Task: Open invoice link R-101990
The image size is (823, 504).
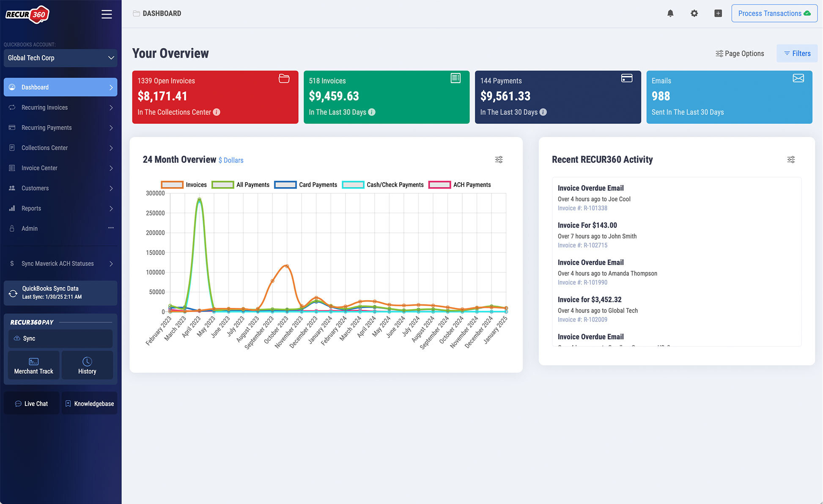Action: click(582, 282)
